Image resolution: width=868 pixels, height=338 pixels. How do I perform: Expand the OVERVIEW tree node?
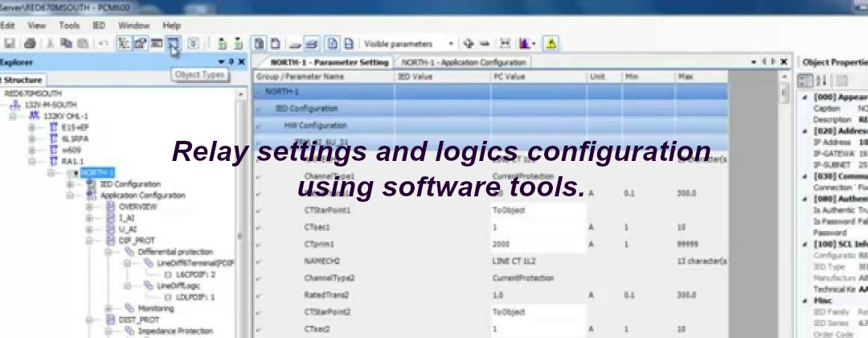tap(89, 207)
